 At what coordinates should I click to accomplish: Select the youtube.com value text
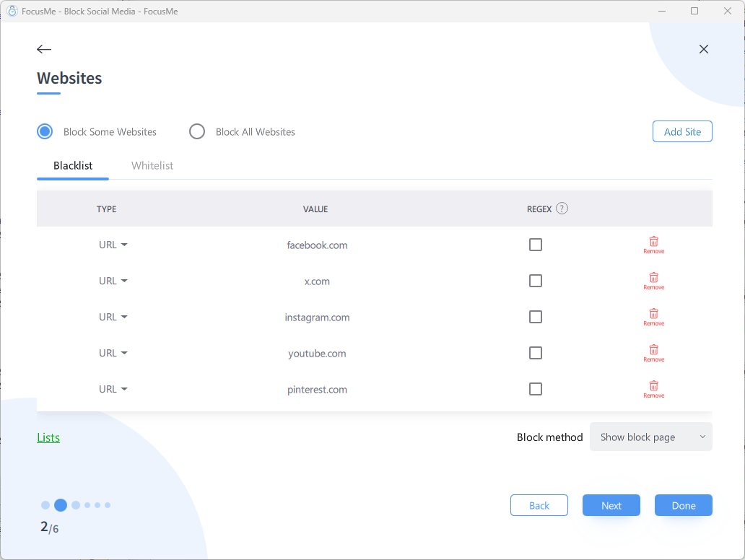point(317,354)
